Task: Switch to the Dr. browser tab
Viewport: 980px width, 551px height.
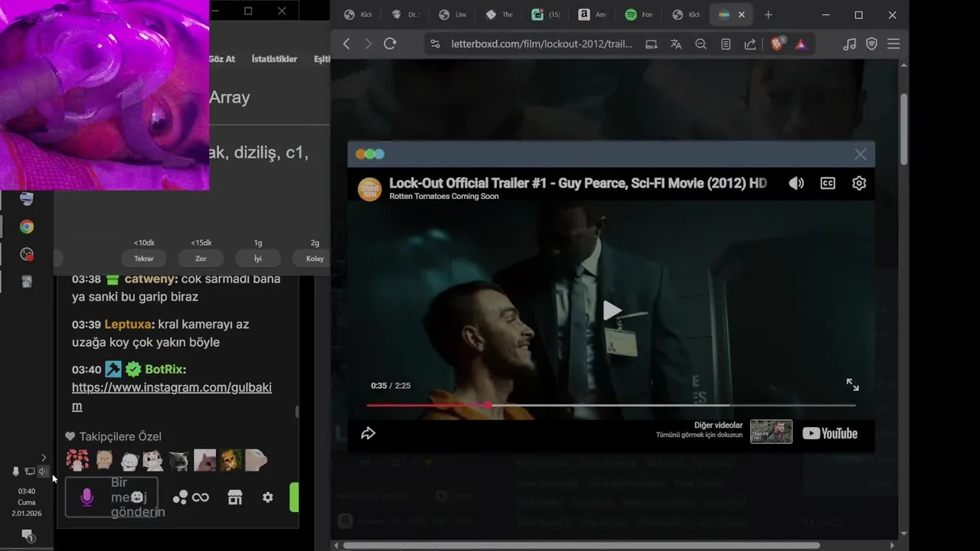Action: point(405,15)
